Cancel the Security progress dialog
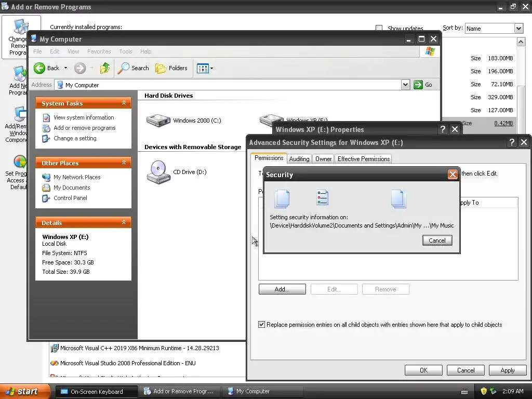This screenshot has height=399, width=532. [x=437, y=240]
